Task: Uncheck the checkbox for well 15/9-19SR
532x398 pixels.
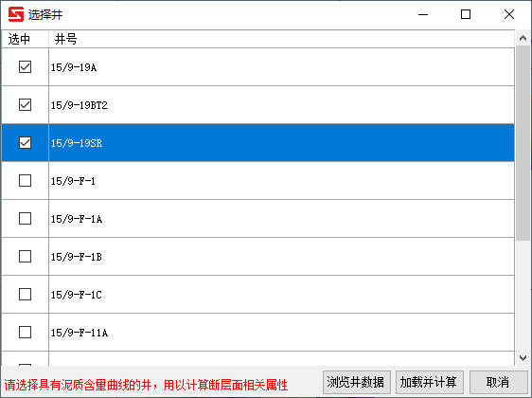Action: tap(26, 143)
